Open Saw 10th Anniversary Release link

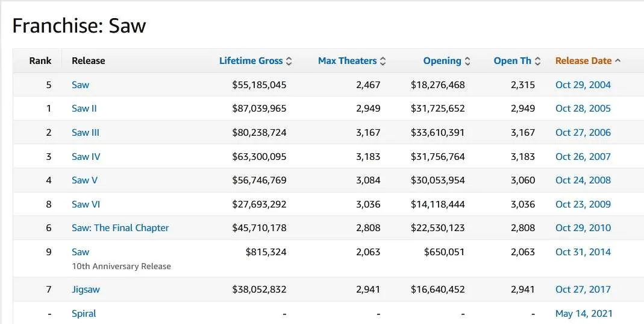click(80, 252)
